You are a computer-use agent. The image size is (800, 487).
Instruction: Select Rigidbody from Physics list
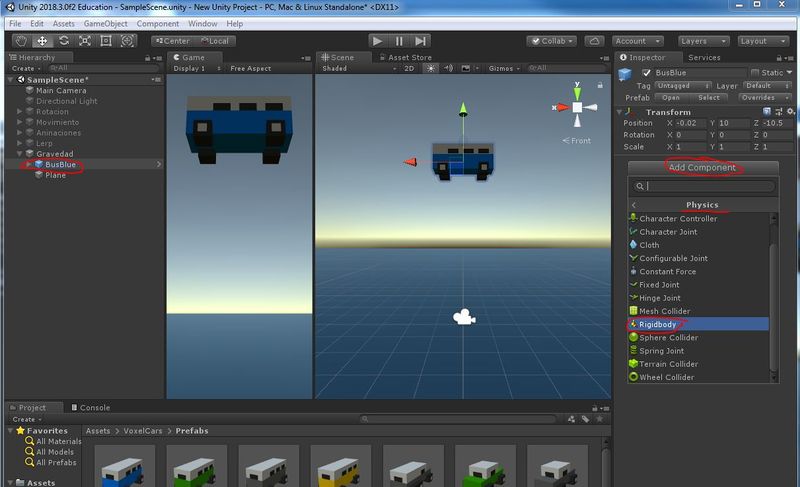(x=698, y=324)
